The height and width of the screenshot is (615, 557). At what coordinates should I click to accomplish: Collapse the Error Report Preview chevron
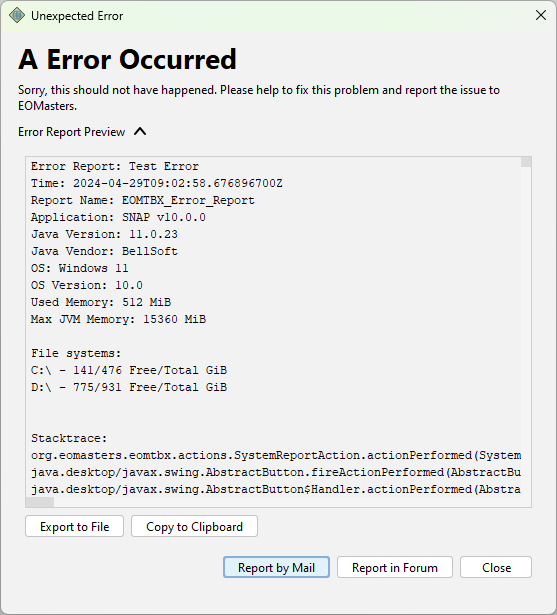(x=140, y=132)
